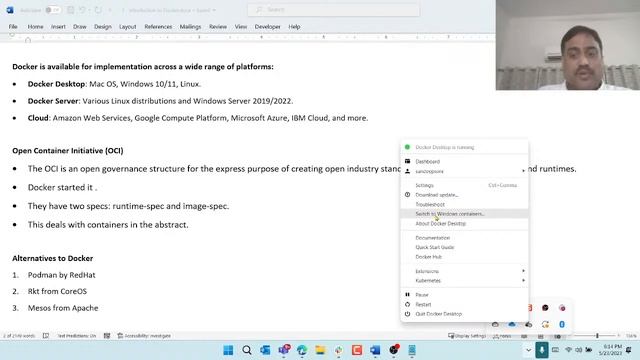The image size is (640, 360).
Task: Open the View ribbon tab
Action: coord(241,27)
